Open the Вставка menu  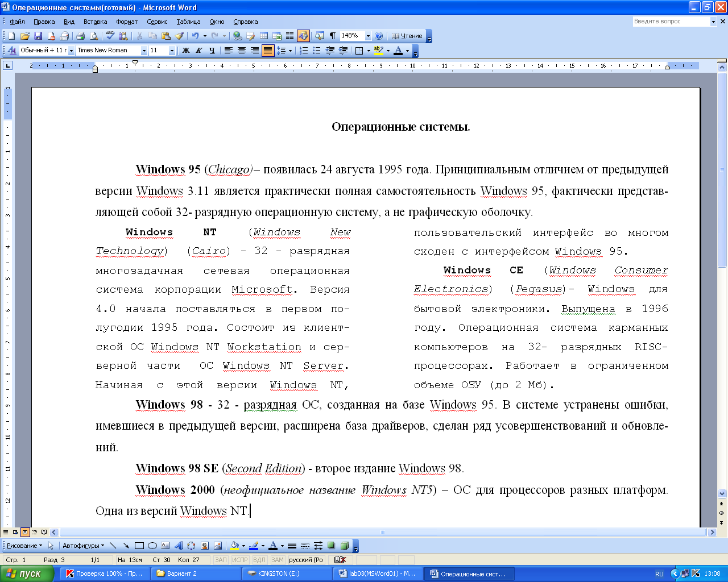pyautogui.click(x=95, y=22)
